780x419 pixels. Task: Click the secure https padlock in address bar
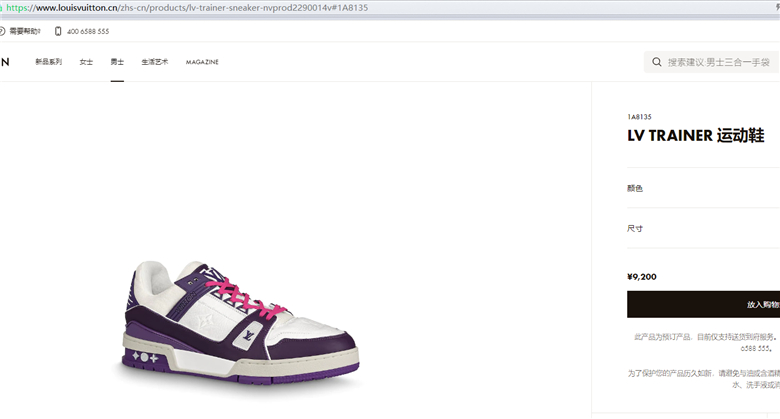(1, 8)
